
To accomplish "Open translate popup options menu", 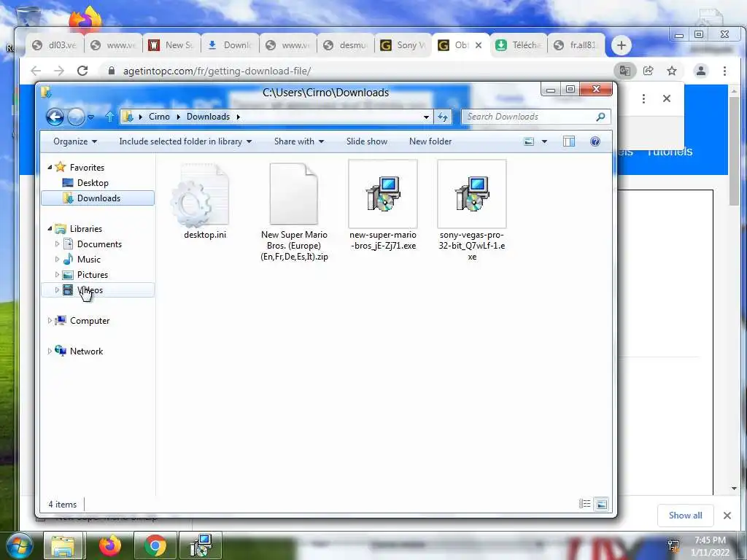I will tap(643, 98).
